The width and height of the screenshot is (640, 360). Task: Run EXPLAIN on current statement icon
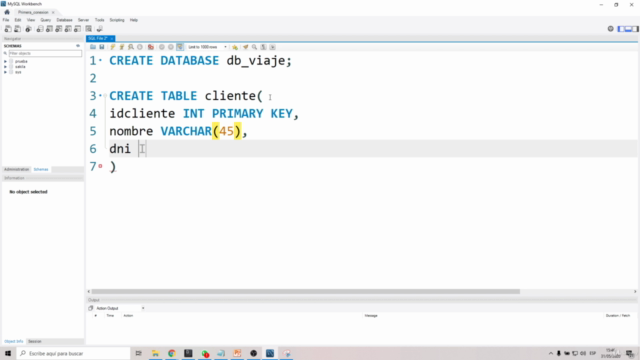131,47
